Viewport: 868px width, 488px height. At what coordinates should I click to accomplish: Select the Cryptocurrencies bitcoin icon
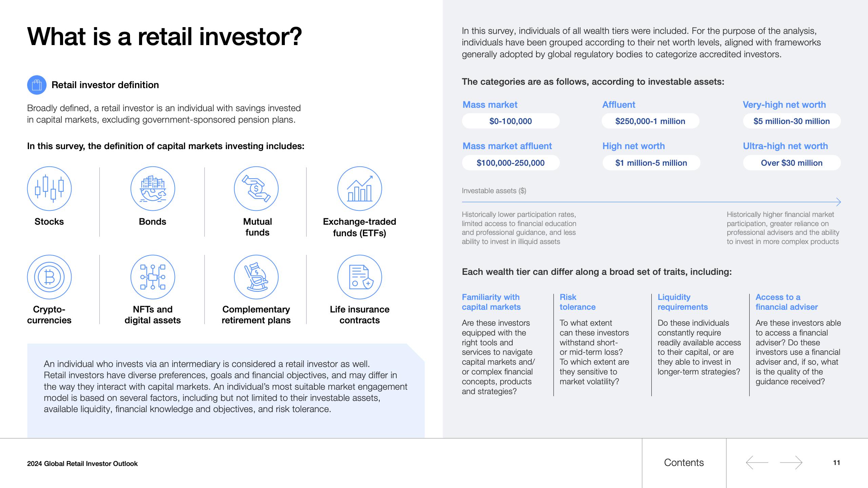coord(49,277)
